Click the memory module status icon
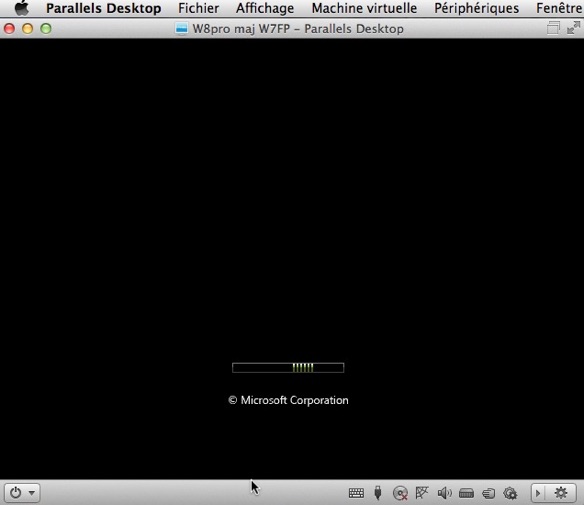The width and height of the screenshot is (584, 505). (466, 493)
